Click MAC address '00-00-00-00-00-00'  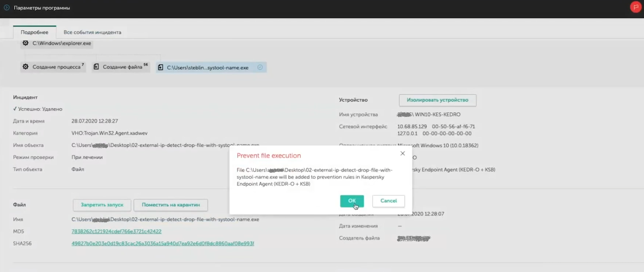447,133
